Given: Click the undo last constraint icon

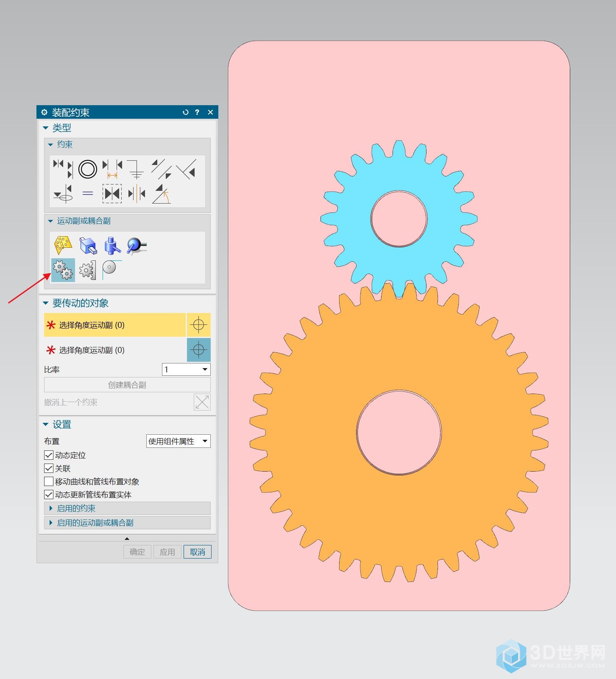Looking at the screenshot, I should [202, 402].
